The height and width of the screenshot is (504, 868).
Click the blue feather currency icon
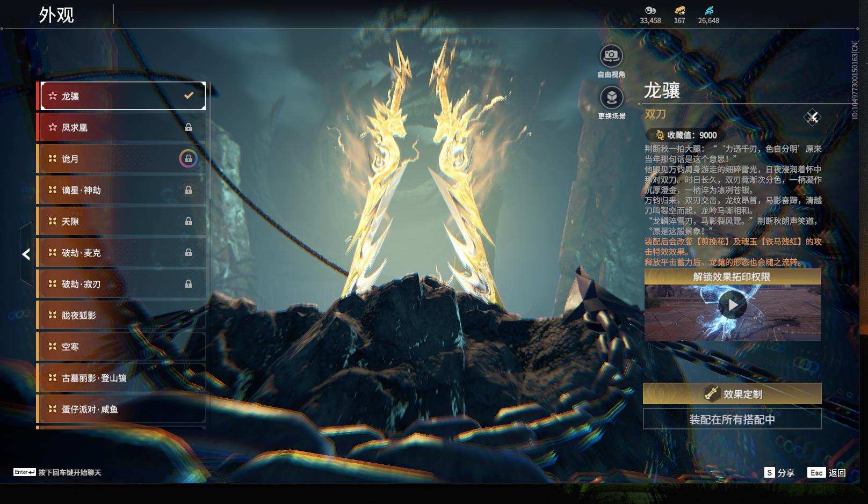[708, 10]
